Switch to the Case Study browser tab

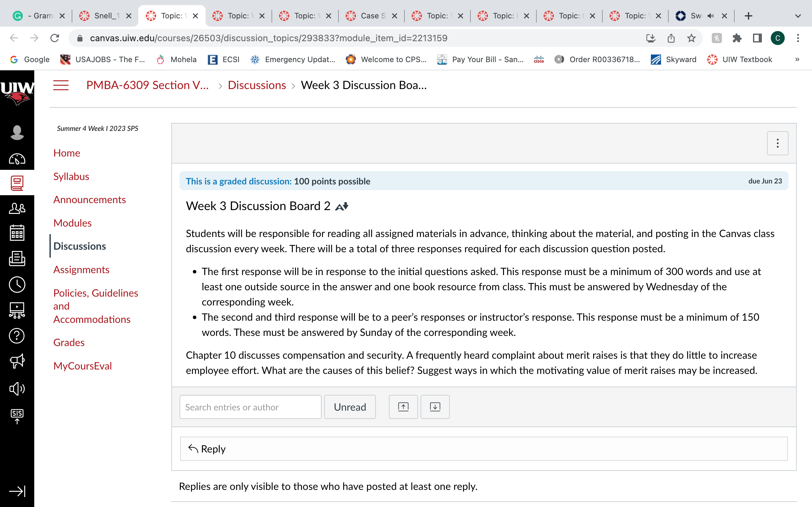(371, 16)
